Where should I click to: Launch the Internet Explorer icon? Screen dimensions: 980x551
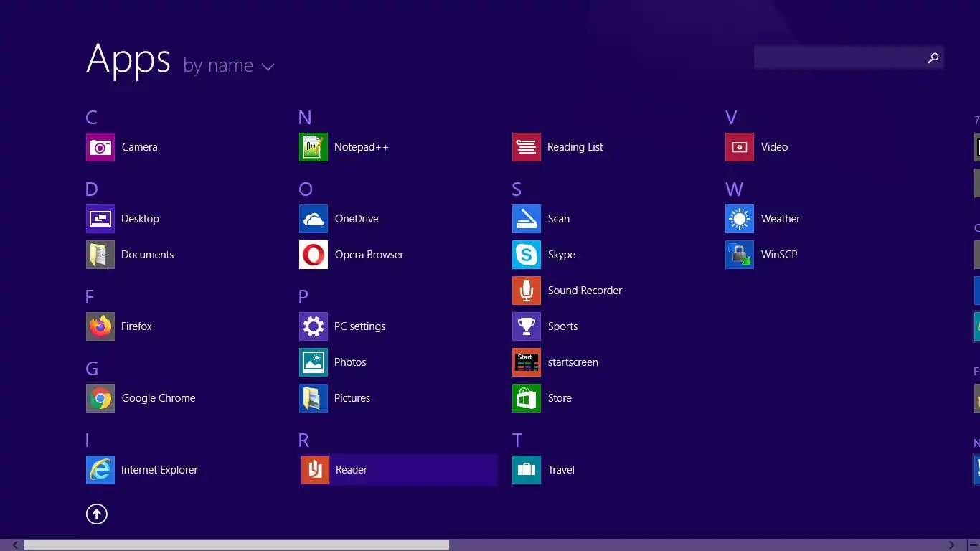point(100,470)
